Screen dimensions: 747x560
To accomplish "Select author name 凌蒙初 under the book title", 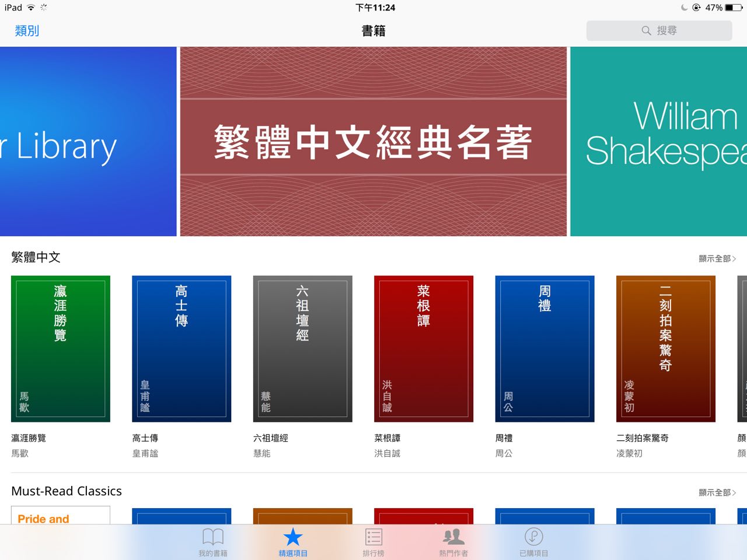I will [x=630, y=453].
